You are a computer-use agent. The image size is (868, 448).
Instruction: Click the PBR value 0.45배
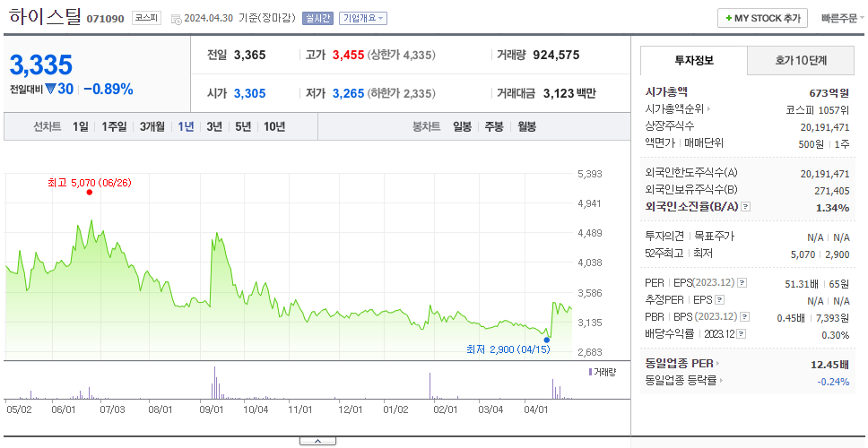[790, 318]
